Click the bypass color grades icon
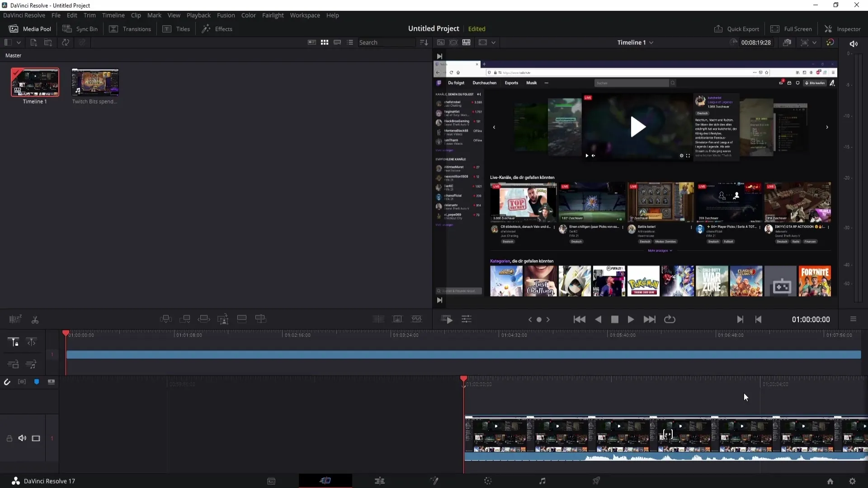 (x=830, y=42)
